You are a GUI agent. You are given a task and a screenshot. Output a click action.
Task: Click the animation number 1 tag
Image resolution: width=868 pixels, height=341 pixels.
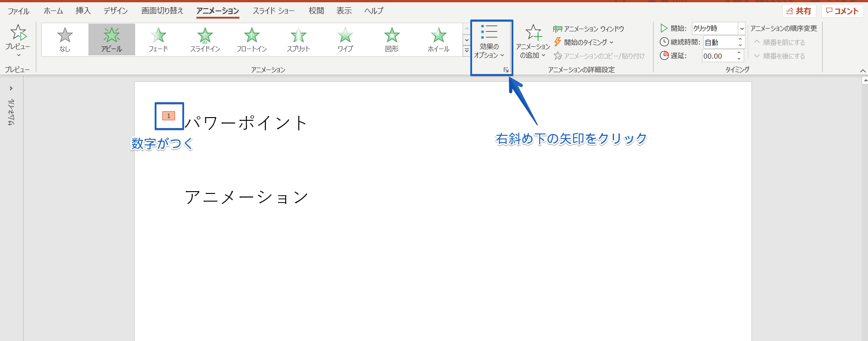point(169,116)
